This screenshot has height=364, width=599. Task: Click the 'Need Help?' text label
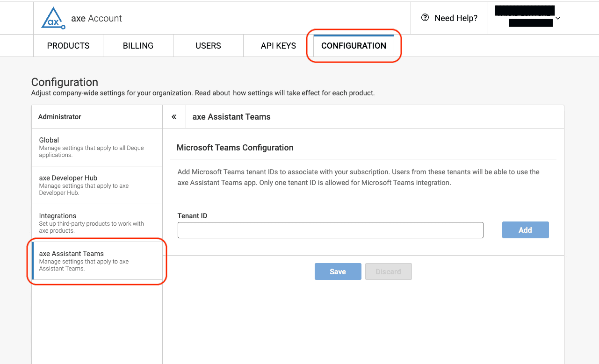click(x=456, y=18)
